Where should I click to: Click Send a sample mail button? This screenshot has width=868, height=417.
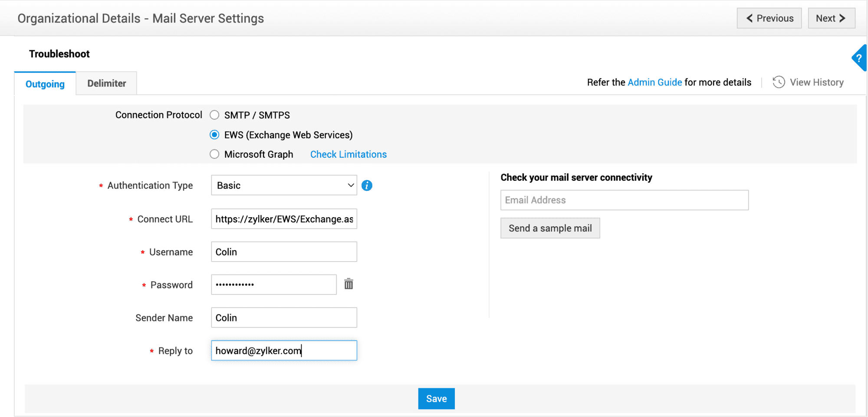[x=550, y=228]
